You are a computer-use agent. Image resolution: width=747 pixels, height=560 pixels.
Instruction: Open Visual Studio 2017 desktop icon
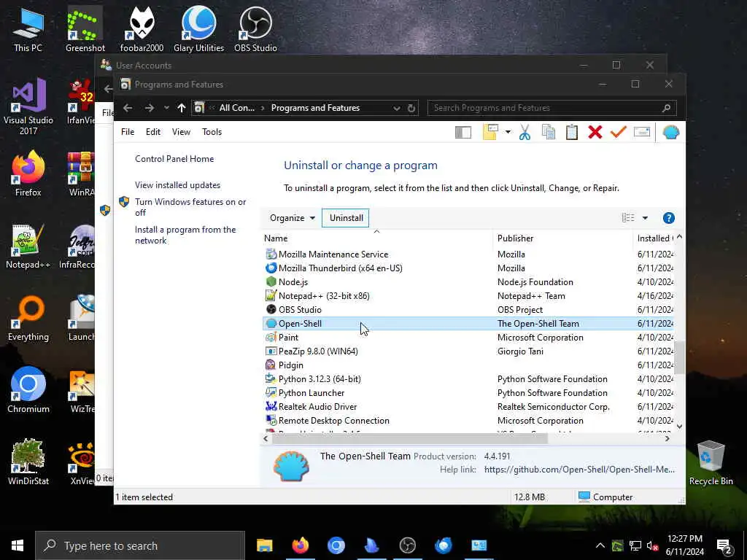[28, 106]
